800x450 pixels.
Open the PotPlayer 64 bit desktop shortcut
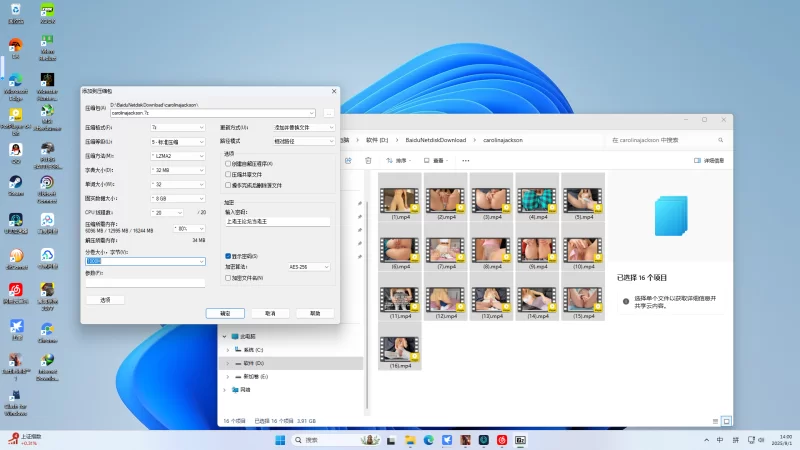(16, 122)
